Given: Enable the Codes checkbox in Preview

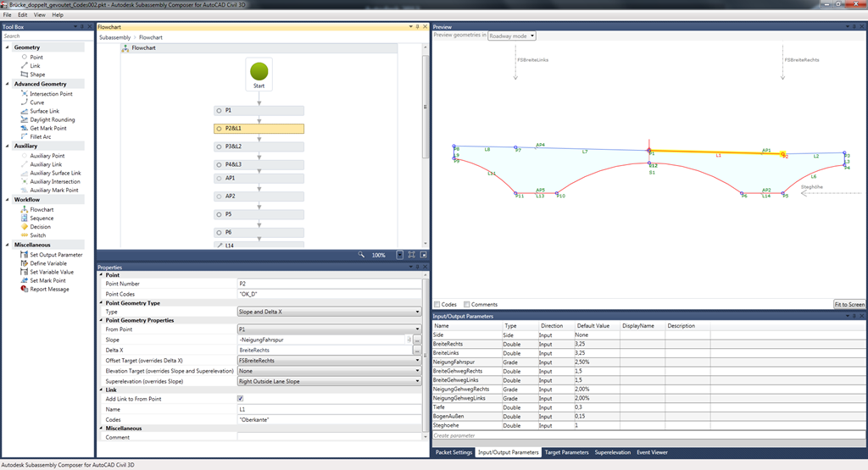Looking at the screenshot, I should (437, 305).
